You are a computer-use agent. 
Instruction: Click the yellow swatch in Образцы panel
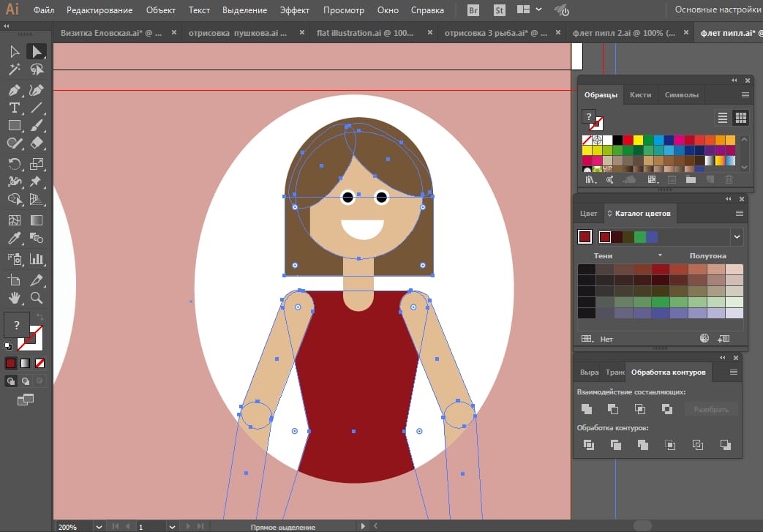click(x=638, y=140)
